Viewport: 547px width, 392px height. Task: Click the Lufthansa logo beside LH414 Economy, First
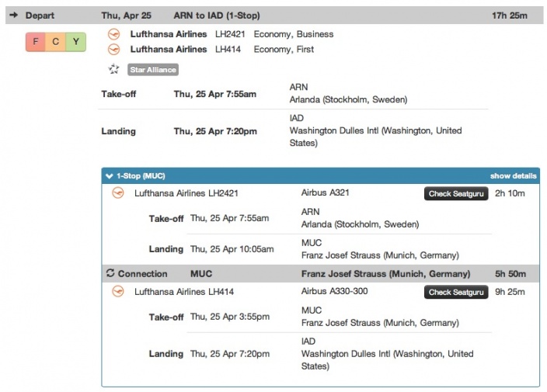pyautogui.click(x=114, y=49)
